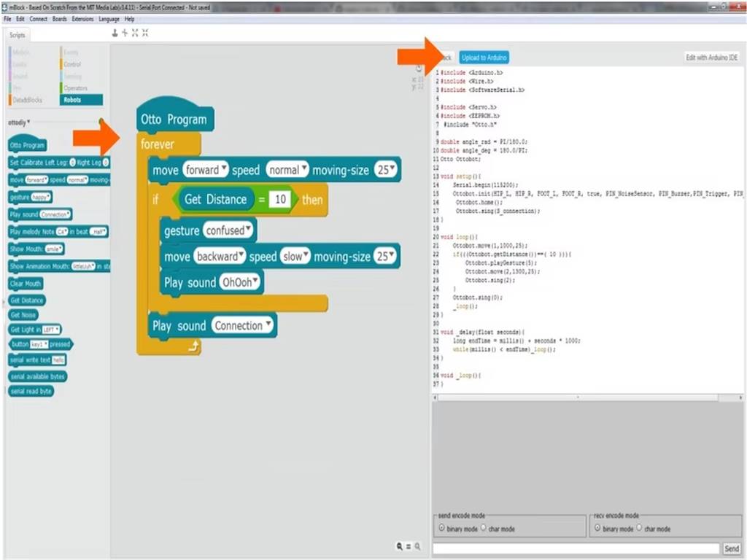Zoom in the scripts canvas
The height and width of the screenshot is (560, 747).
tap(417, 545)
